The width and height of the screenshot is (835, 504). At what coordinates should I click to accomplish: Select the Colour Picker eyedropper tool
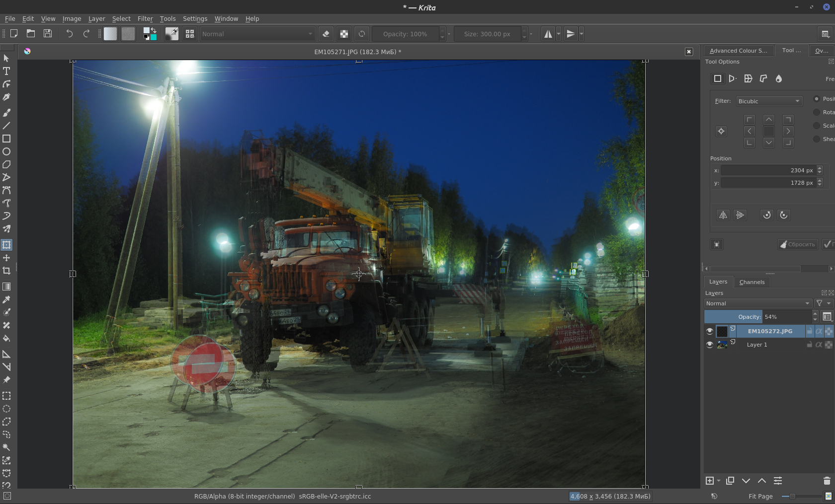6,299
